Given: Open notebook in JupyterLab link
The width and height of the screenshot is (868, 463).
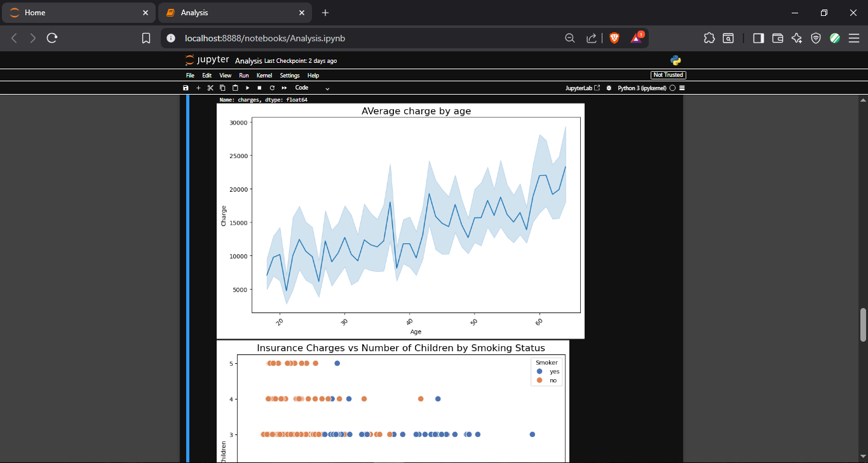Looking at the screenshot, I should tap(583, 88).
